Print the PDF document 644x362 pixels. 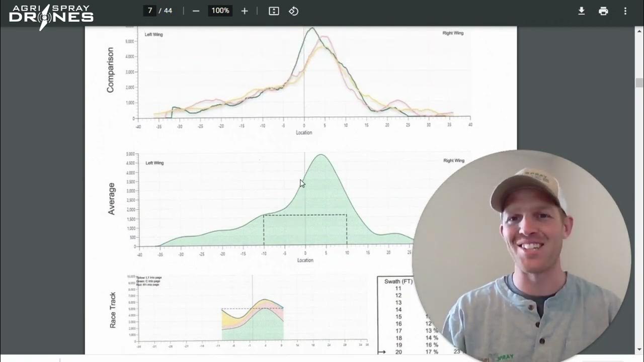pos(603,11)
